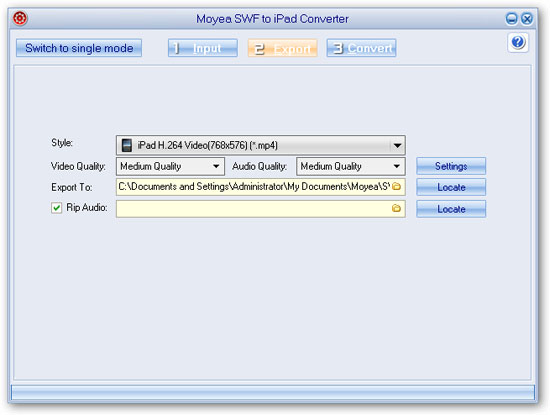Open the Settings button

451,166
